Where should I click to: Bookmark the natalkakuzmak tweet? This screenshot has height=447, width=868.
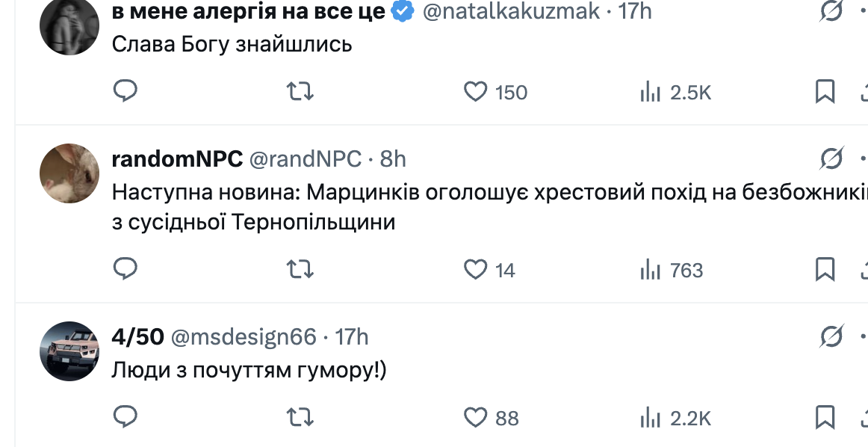pyautogui.click(x=825, y=91)
